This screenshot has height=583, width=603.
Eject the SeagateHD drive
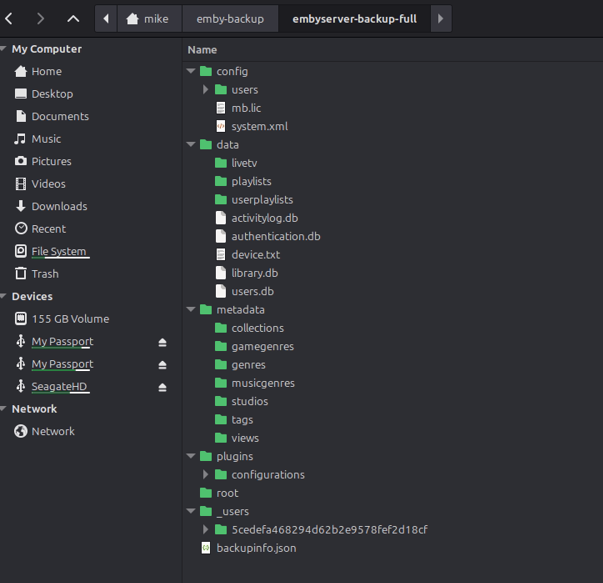pyautogui.click(x=162, y=387)
